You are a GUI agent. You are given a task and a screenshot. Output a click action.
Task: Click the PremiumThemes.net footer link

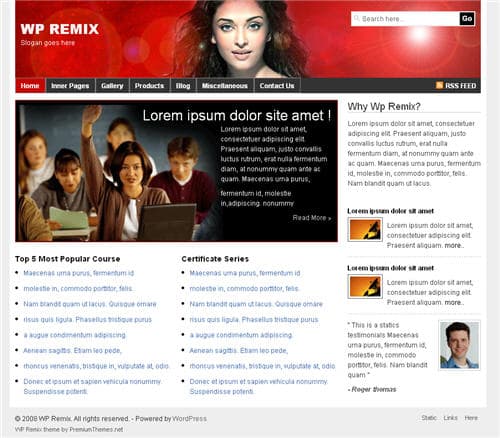pyautogui.click(x=96, y=429)
